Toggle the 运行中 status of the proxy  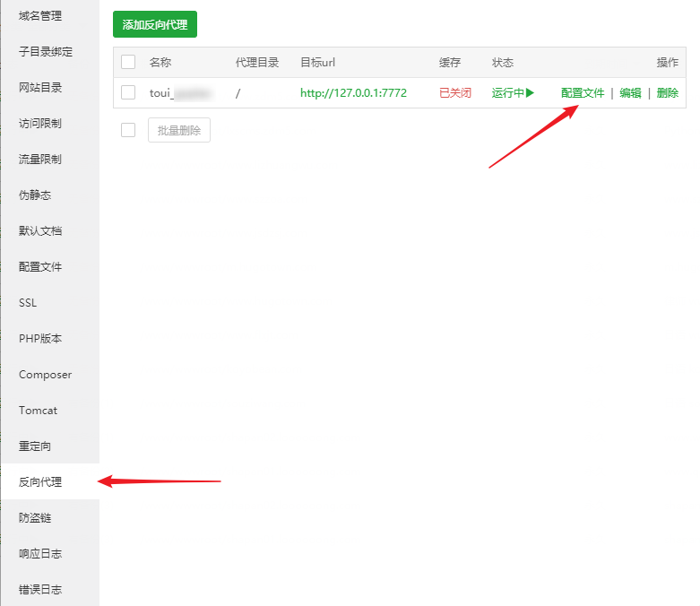[513, 93]
